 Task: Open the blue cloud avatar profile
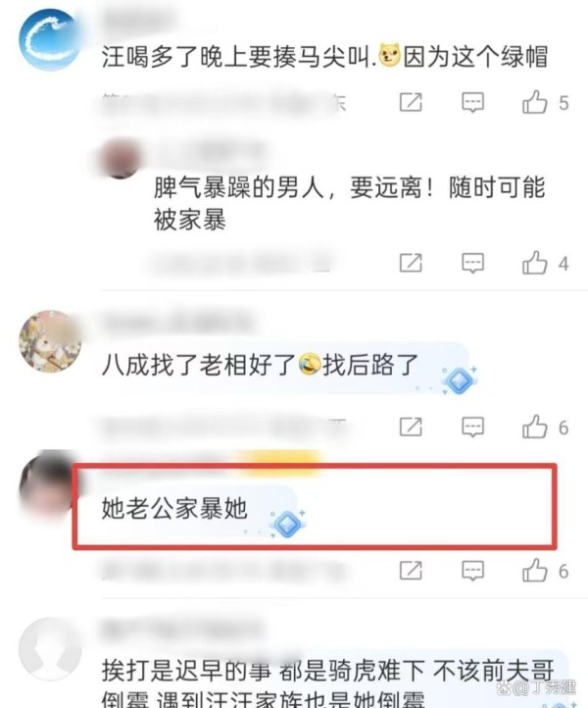50,40
